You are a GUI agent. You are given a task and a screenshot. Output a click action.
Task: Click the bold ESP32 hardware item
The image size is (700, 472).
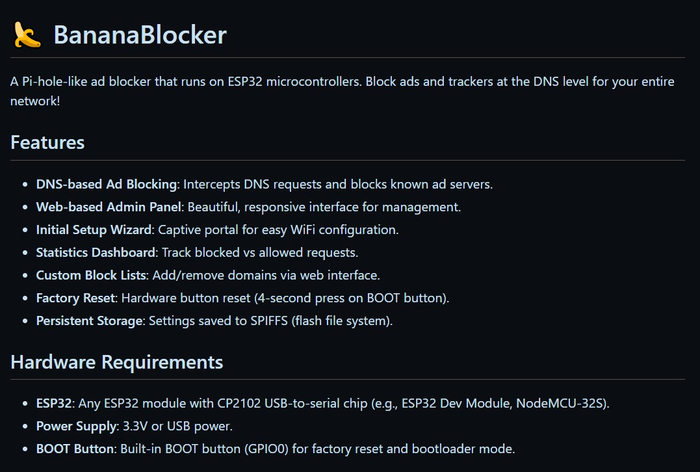[x=56, y=403]
